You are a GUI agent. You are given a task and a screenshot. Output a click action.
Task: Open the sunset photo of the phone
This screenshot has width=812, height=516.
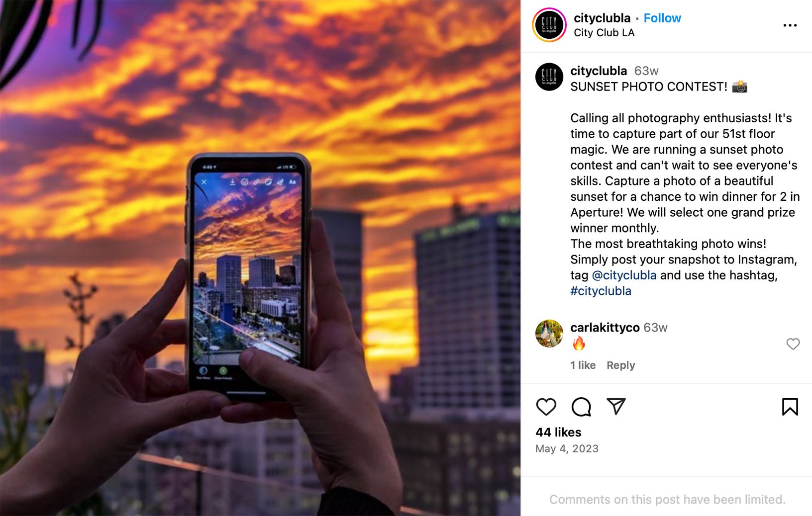[260, 258]
